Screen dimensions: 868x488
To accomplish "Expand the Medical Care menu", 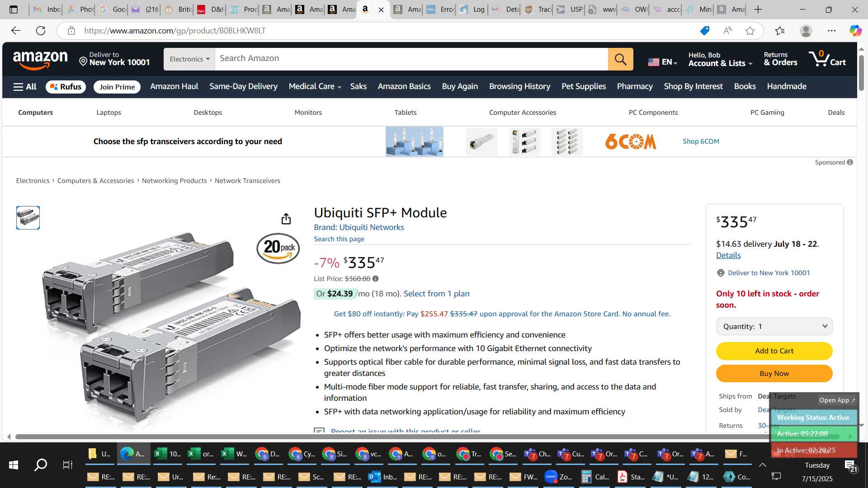I will (x=315, y=86).
